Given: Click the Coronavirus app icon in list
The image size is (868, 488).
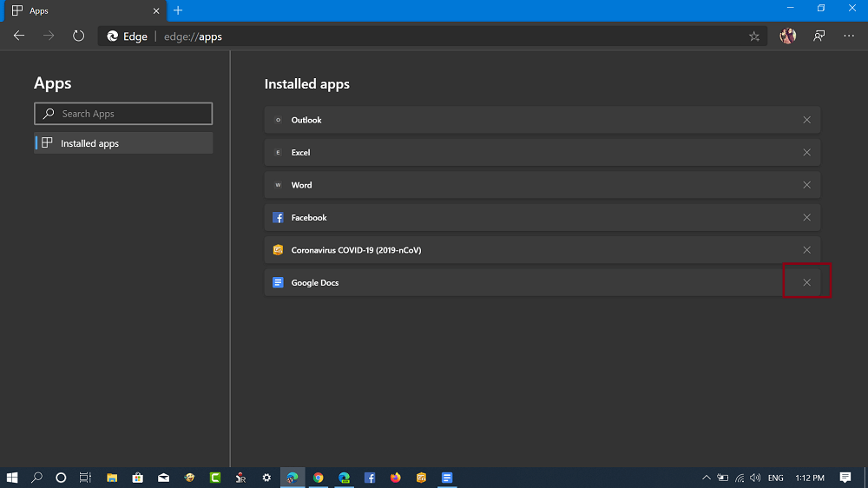Looking at the screenshot, I should tap(278, 250).
